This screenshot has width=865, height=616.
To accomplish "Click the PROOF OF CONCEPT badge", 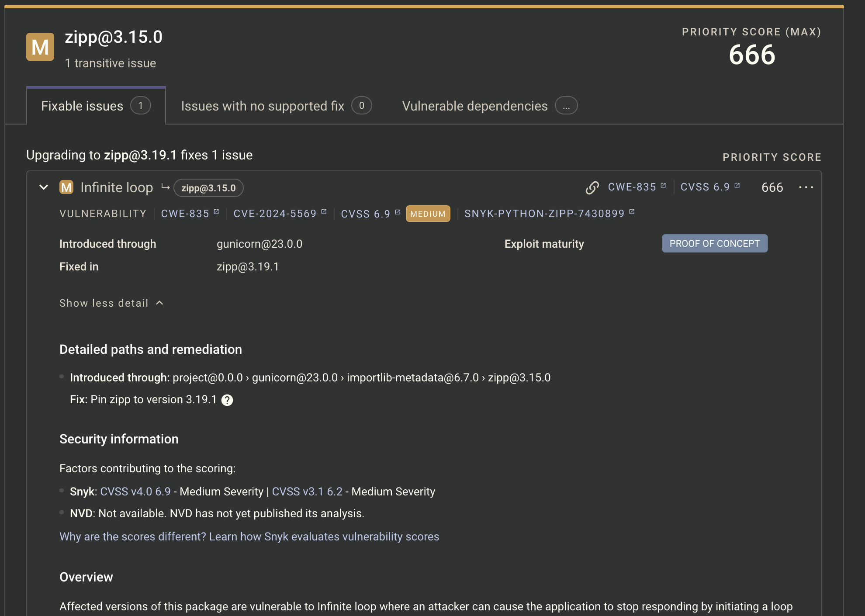I will [x=715, y=243].
